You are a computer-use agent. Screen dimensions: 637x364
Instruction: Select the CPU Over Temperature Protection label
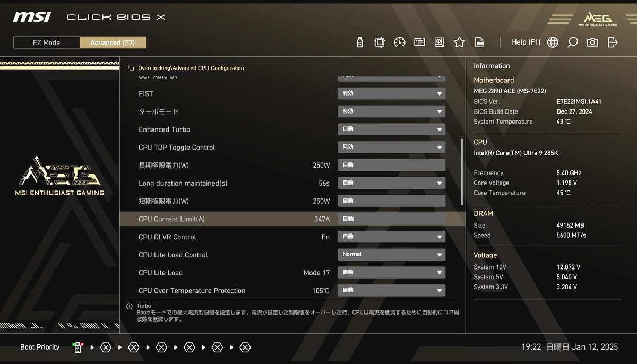(192, 291)
